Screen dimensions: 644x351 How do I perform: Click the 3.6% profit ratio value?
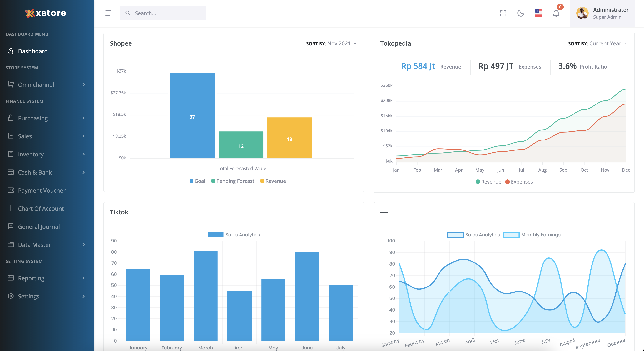[x=567, y=66]
